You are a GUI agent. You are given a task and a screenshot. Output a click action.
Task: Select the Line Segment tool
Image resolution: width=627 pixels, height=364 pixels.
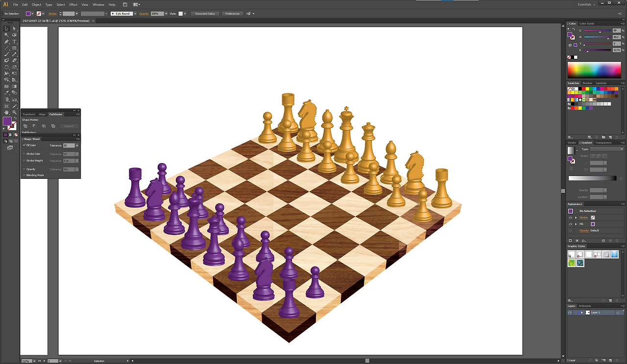[x=7, y=48]
